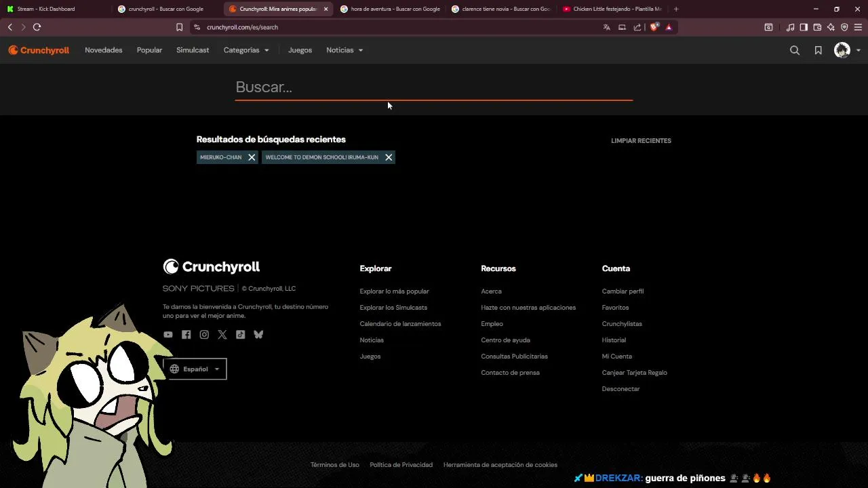Remove WELCOME TO DEMON SCHOOL! IRUMA-KUN recent search
The height and width of the screenshot is (488, 868).
click(x=389, y=157)
